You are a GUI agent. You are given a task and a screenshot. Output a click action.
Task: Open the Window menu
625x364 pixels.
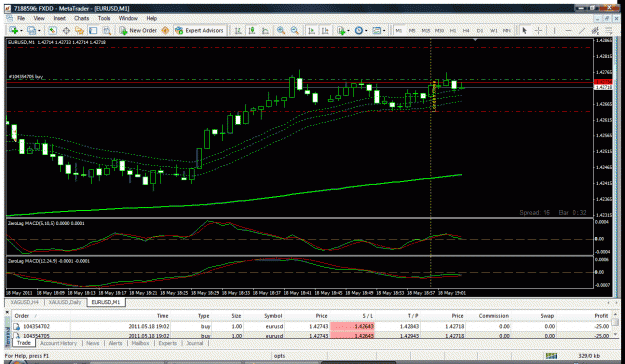point(128,18)
